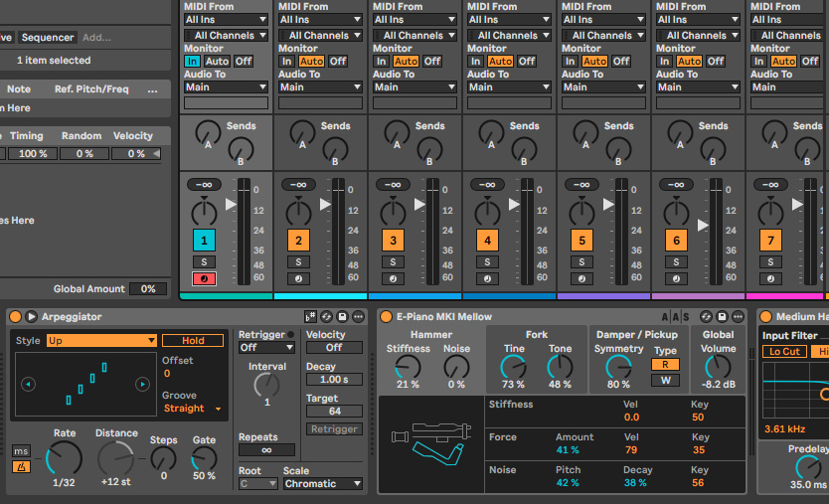
Task: Click Ref. Pitch/Freq column header
Action: [x=91, y=88]
